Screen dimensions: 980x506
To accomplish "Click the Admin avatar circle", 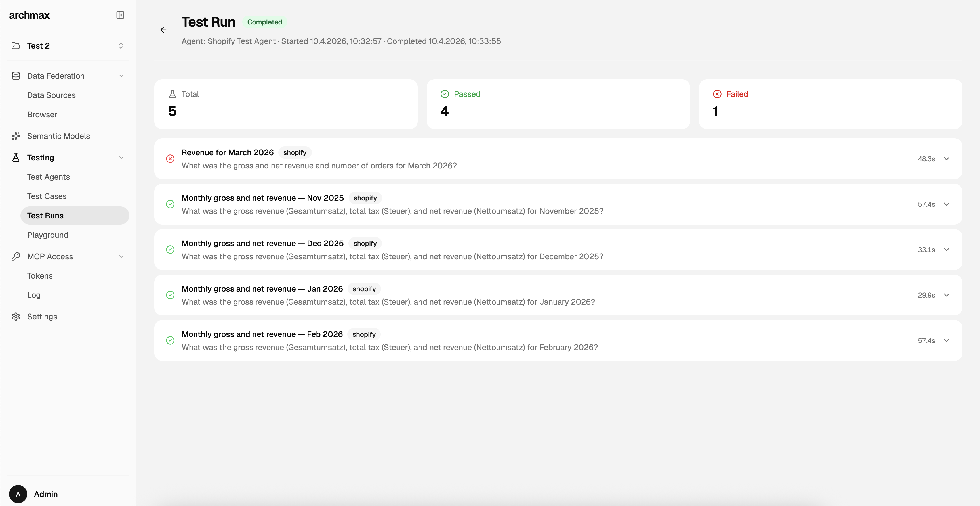I will click(x=18, y=494).
